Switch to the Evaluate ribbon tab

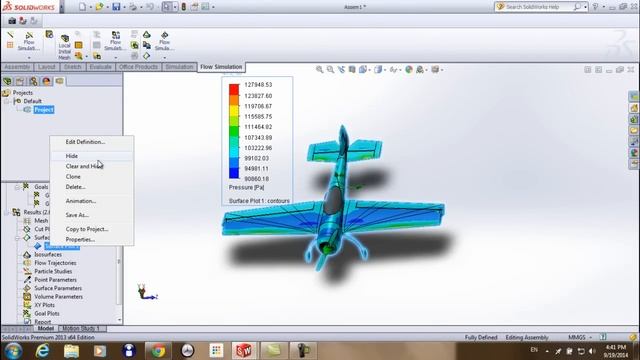click(100, 67)
